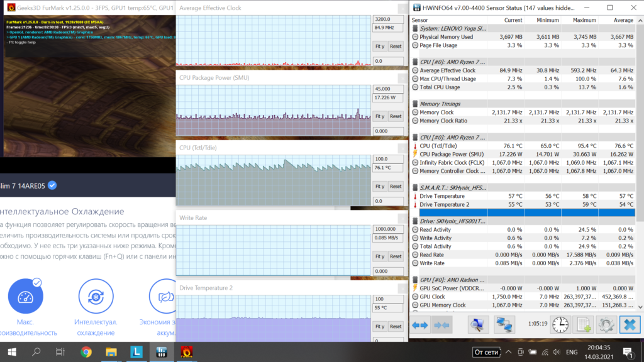Open the Windows Start menu
The image size is (644, 362).
12,352
